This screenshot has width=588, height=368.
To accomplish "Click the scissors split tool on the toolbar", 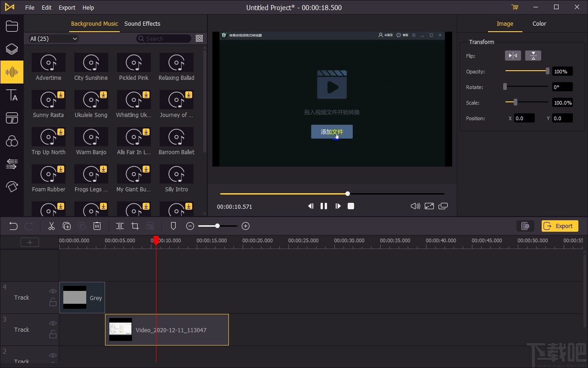I will 51,226.
